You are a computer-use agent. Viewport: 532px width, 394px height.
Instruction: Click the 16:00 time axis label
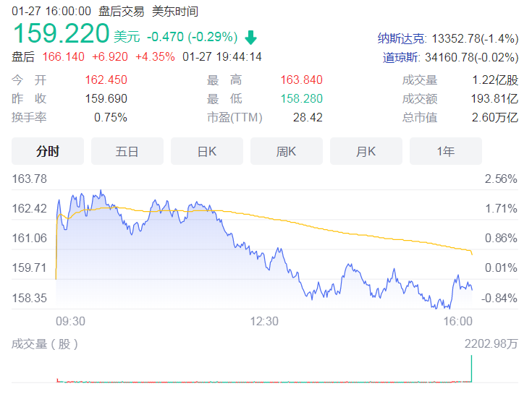(458, 321)
